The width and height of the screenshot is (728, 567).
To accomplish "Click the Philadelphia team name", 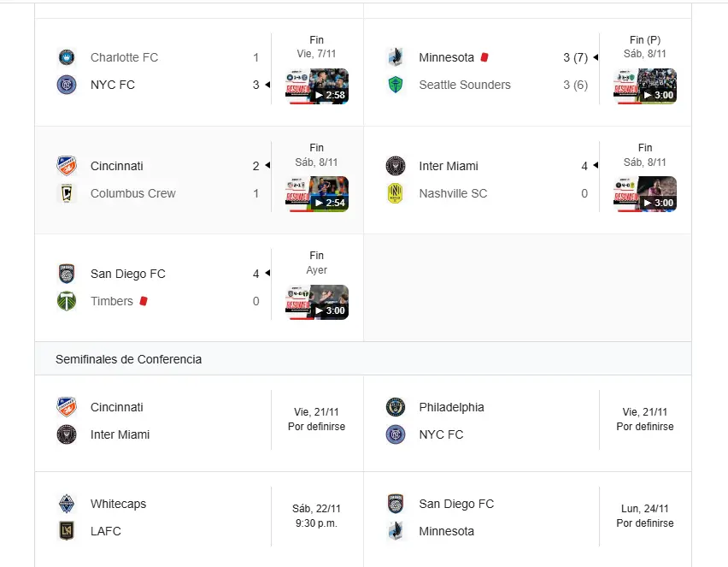I will click(451, 407).
